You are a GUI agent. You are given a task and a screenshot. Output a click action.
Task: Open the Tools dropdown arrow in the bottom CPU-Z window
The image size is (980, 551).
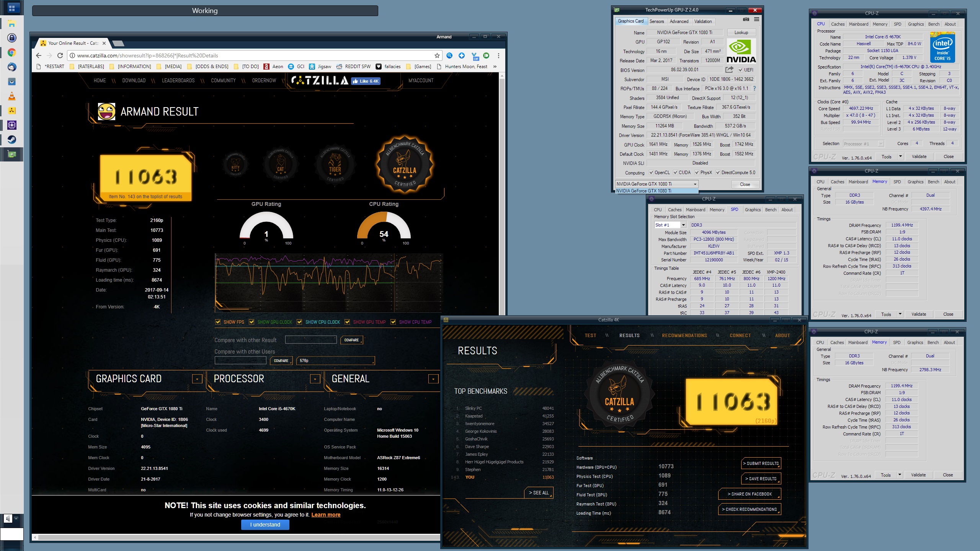click(x=900, y=475)
